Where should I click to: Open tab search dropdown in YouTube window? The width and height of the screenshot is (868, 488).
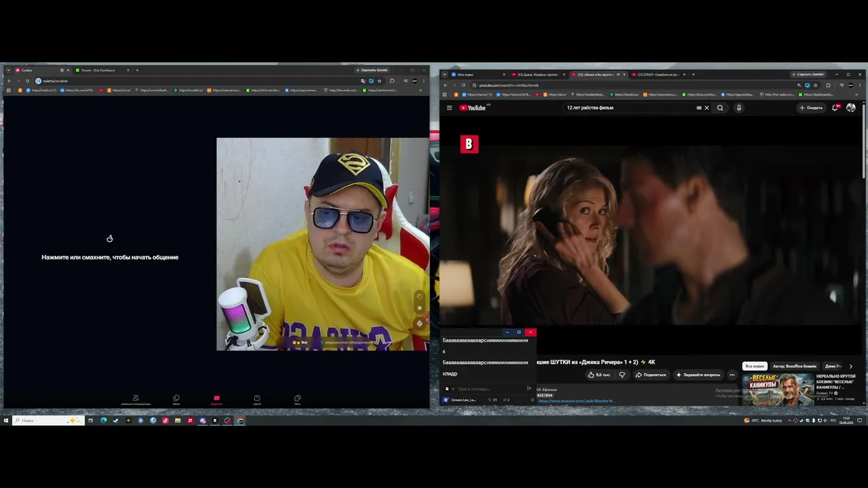point(444,75)
